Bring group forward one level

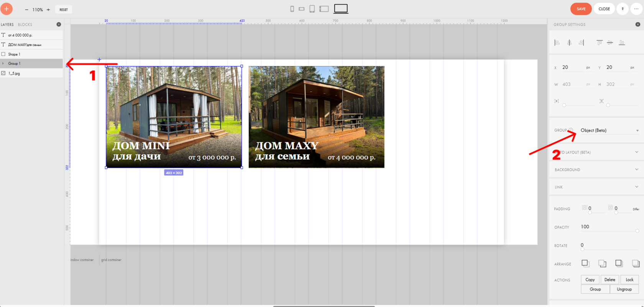click(585, 263)
